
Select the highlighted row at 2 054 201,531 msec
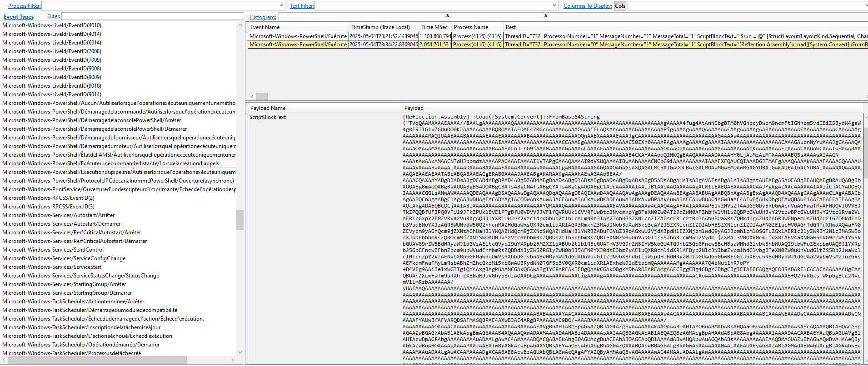(x=558, y=45)
